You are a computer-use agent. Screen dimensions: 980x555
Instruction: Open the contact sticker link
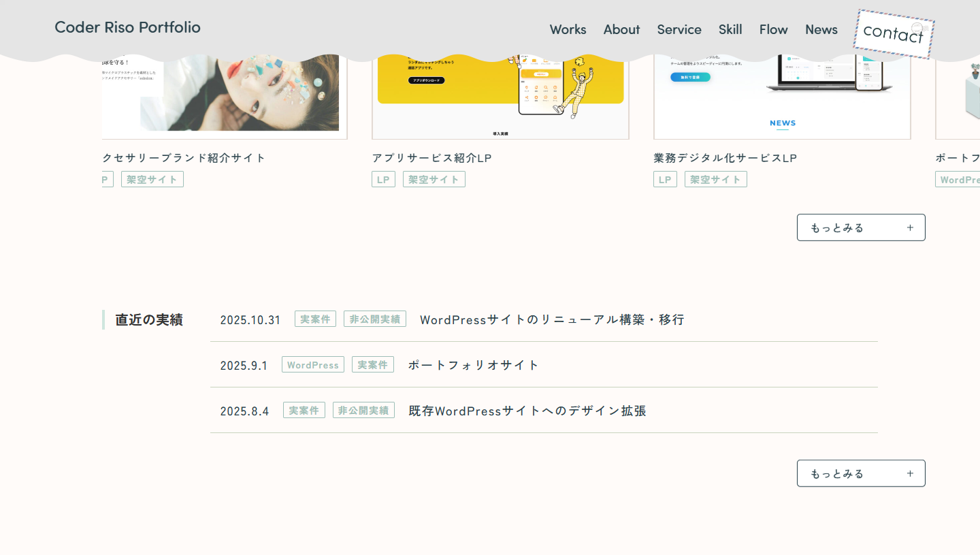click(x=894, y=33)
